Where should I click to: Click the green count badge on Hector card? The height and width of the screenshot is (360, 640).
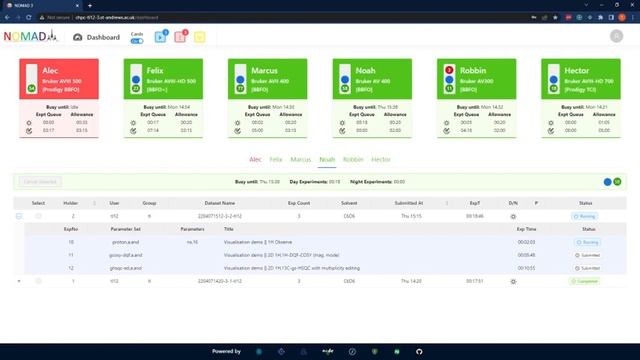click(553, 88)
